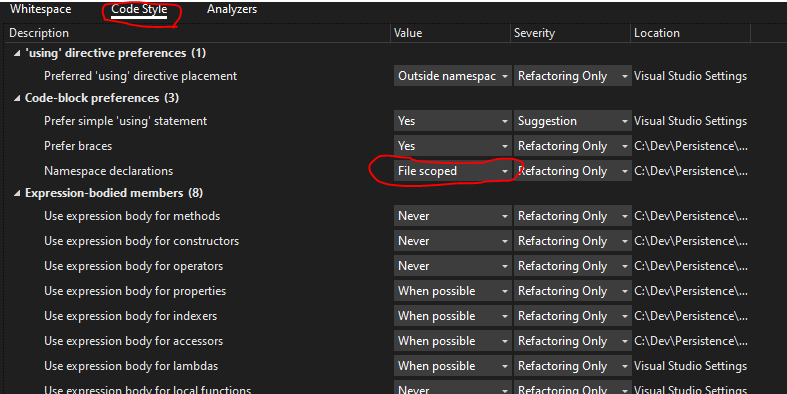Open value dropdown for simple 'using' statement
Viewport: 787px width, 394px height.
point(453,121)
